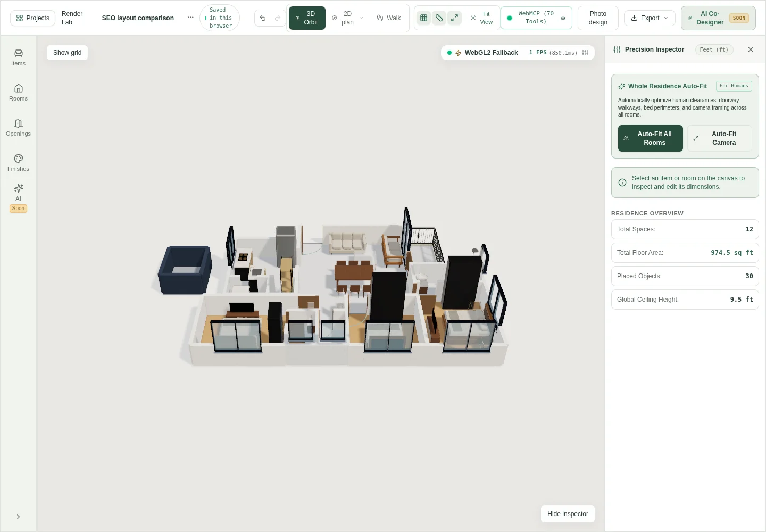
Task: Click the WebGL2 Fallback status label
Action: click(491, 53)
